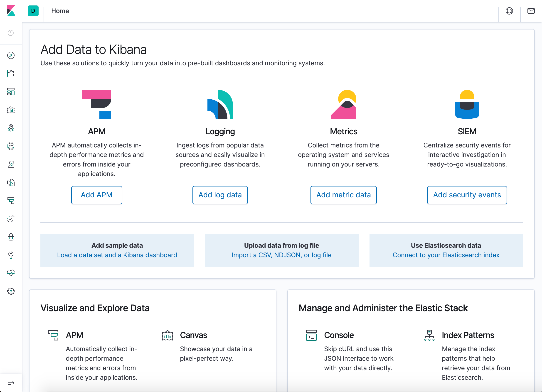542x392 pixels.
Task: Open Connect to your Elasticsearch index link
Action: pyautogui.click(x=446, y=255)
